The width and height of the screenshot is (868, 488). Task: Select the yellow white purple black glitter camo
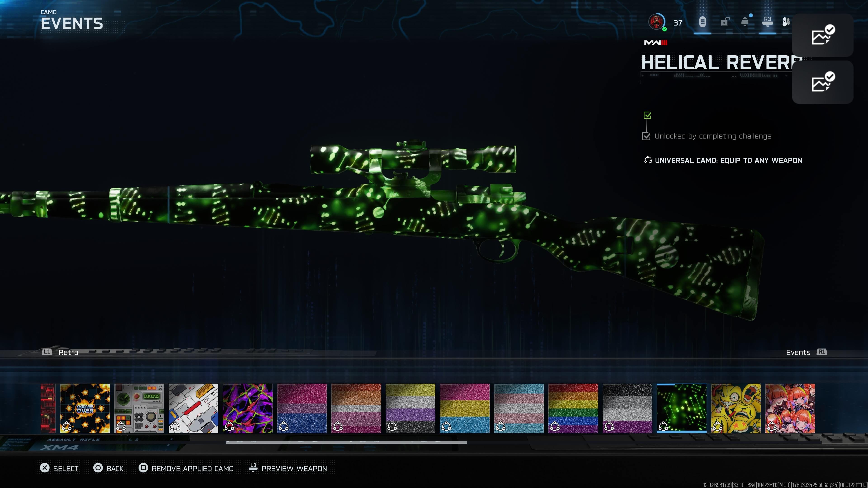tap(410, 408)
